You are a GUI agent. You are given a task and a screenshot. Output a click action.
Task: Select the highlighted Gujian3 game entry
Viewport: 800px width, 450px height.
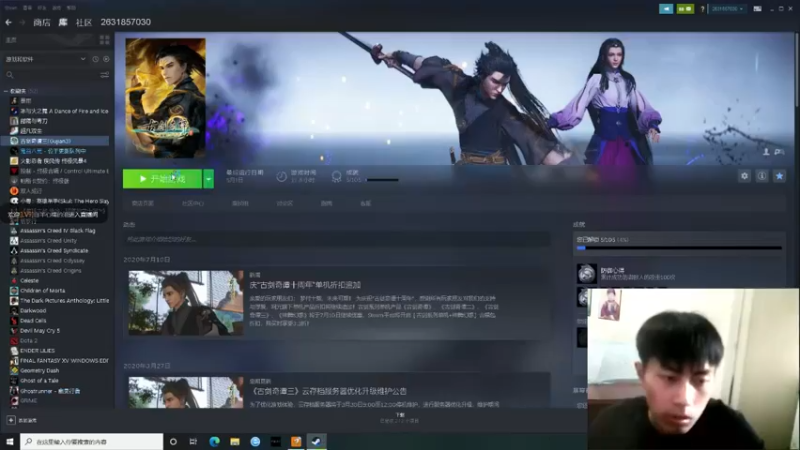tap(55, 141)
